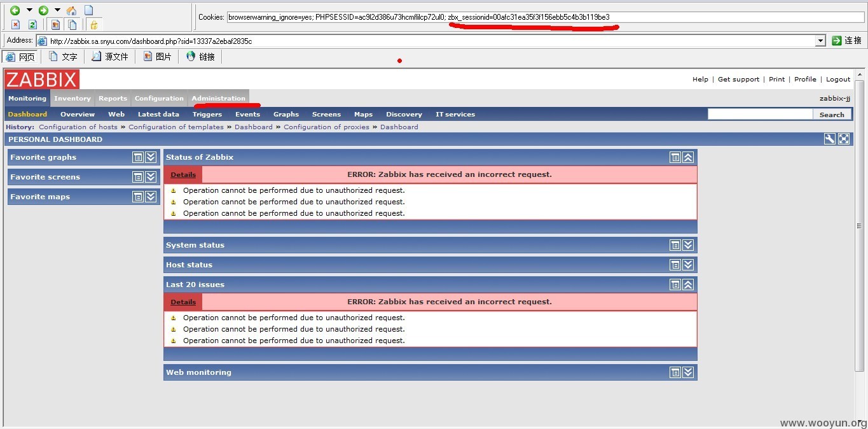The height and width of the screenshot is (429, 868).
Task: Select the Overview submenu item
Action: 78,115
